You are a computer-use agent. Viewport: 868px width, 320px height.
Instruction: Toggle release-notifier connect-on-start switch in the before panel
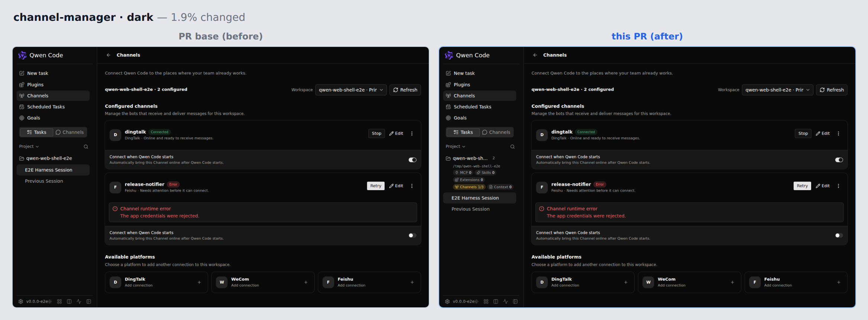point(412,236)
